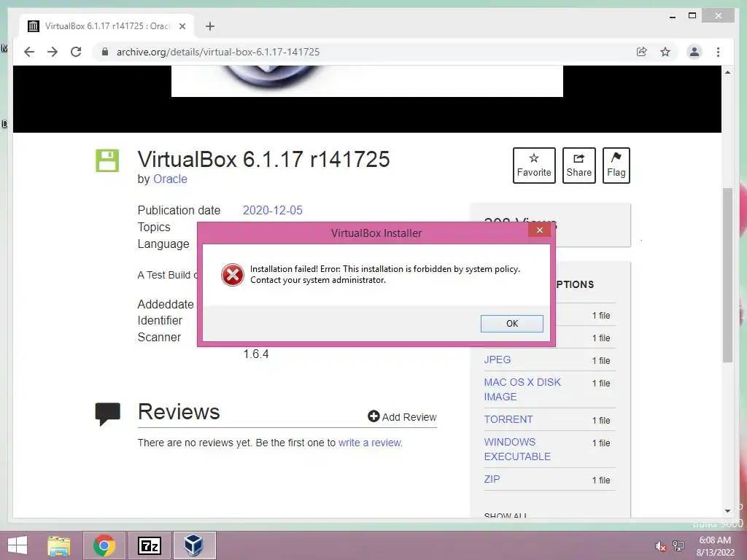This screenshot has height=560, width=747.
Task: Maximize the Chrome window
Action: [692, 16]
